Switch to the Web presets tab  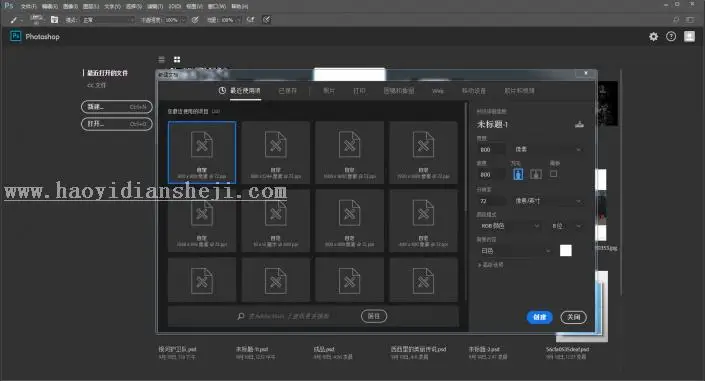tap(438, 91)
